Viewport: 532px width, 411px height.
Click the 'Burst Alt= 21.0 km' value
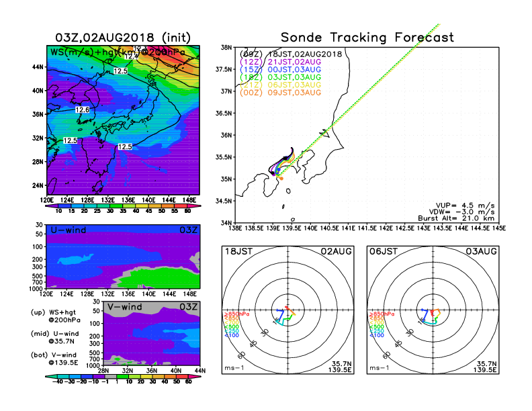[x=456, y=218]
